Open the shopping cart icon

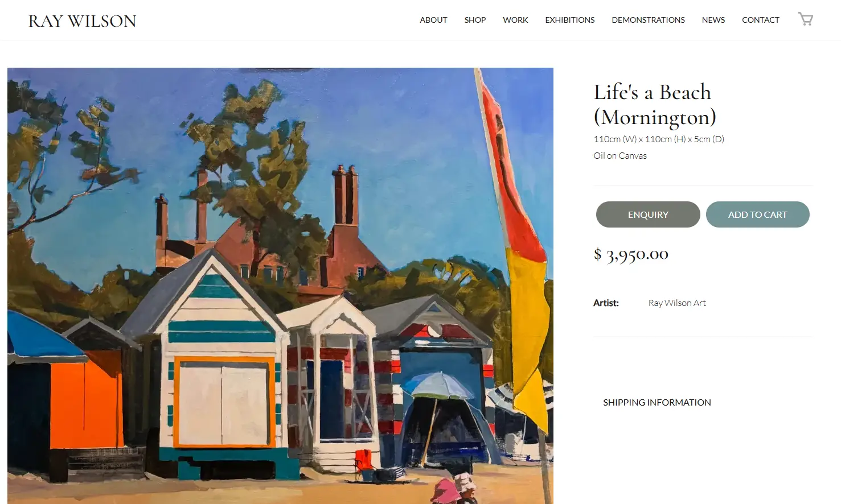click(805, 19)
